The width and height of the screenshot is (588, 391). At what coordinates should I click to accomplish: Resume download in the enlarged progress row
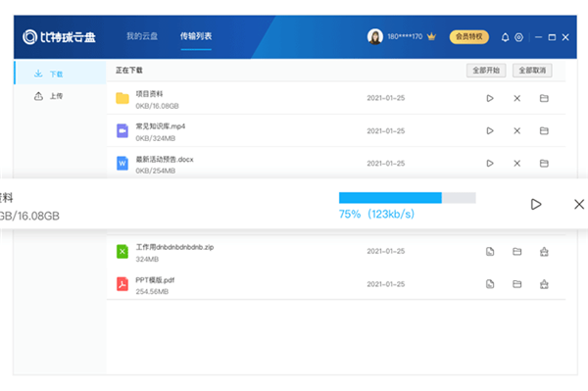coord(536,204)
